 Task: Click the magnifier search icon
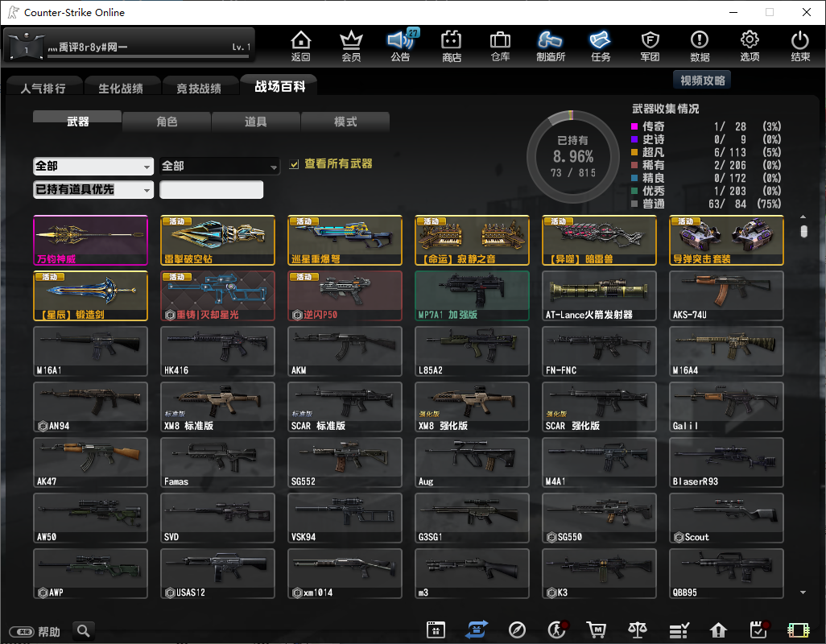(x=84, y=630)
